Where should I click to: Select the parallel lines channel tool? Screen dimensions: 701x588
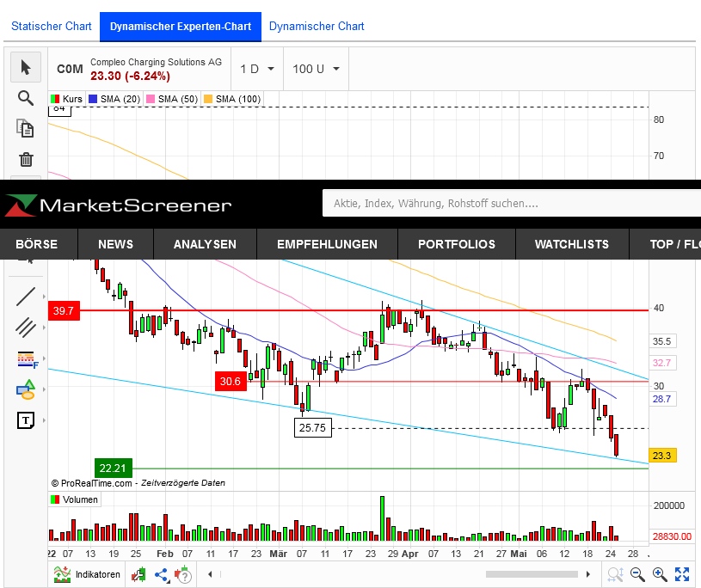[x=26, y=328]
